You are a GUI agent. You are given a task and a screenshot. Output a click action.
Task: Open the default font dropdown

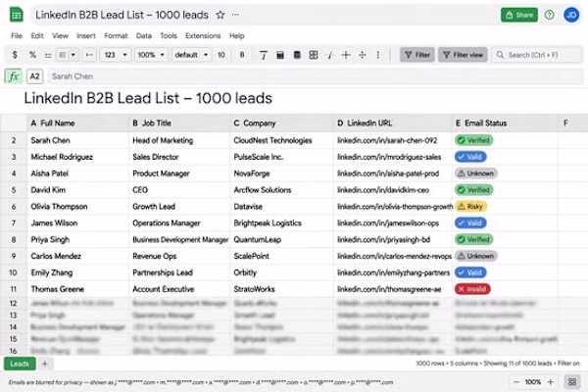(192, 55)
